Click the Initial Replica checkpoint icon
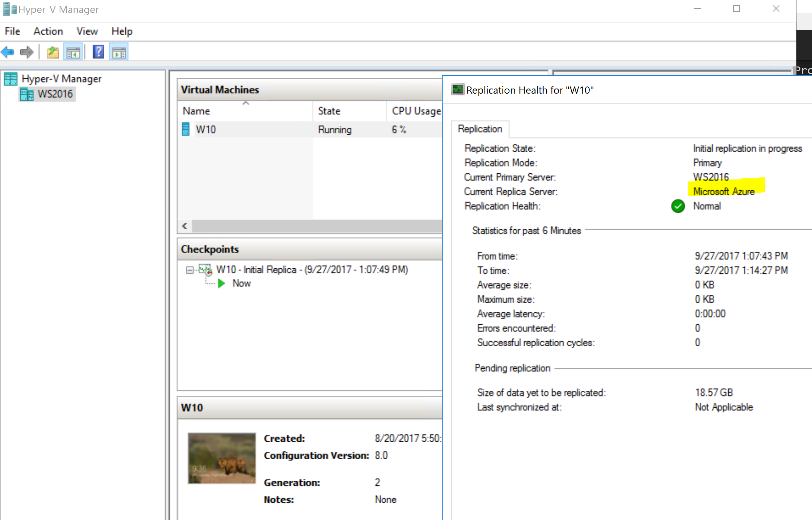Screen dimensions: 812x520 coord(205,270)
